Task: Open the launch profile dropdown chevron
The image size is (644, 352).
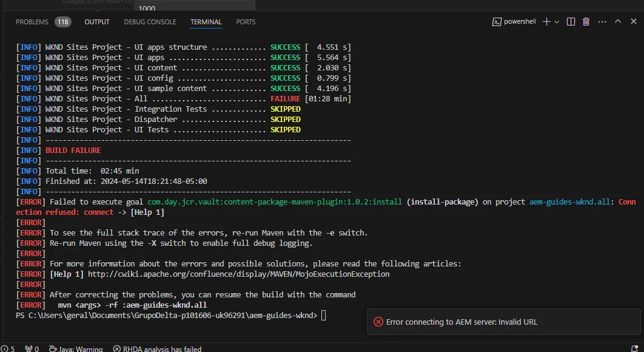Action: [x=557, y=22]
